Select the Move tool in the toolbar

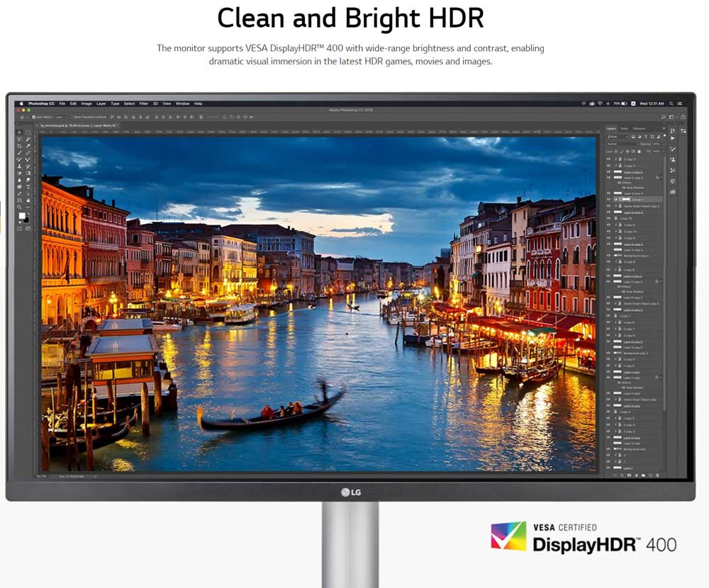[21, 132]
